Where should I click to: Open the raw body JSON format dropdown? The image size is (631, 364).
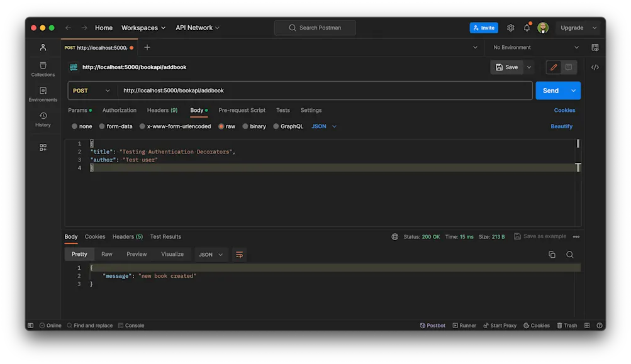click(x=323, y=126)
